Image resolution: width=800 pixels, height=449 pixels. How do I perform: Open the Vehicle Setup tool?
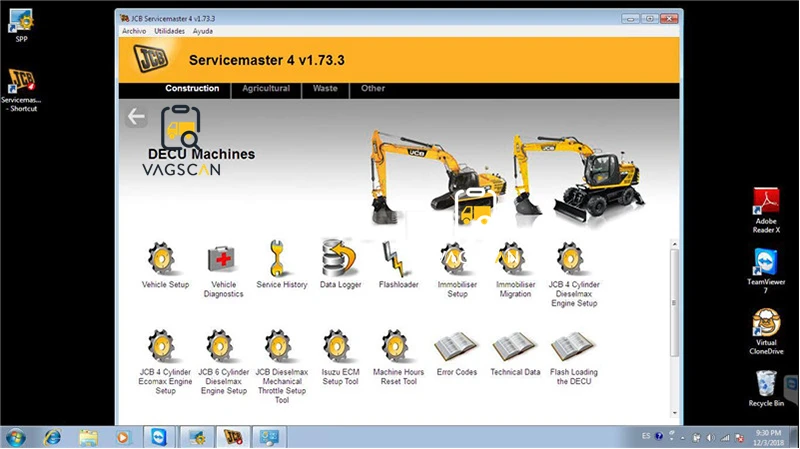point(165,266)
